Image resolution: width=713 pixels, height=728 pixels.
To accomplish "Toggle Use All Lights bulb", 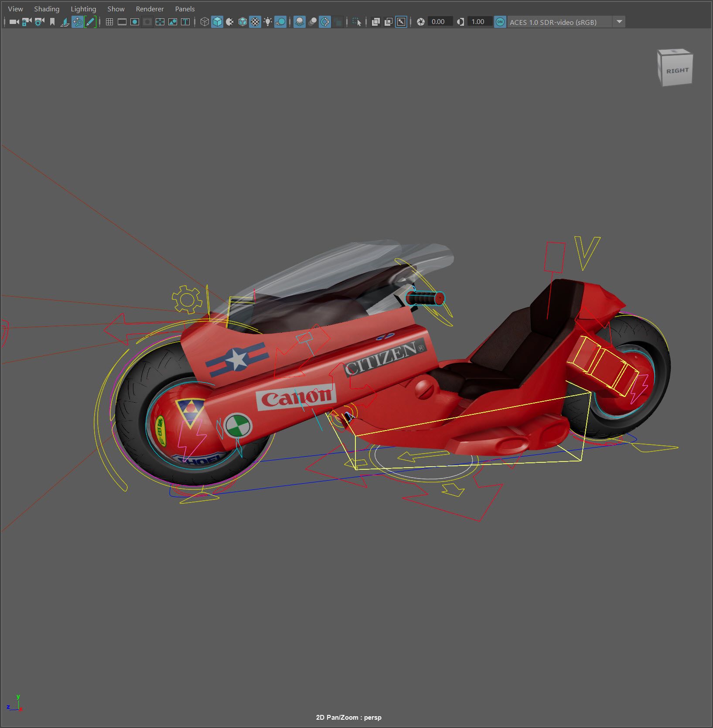I will point(268,22).
